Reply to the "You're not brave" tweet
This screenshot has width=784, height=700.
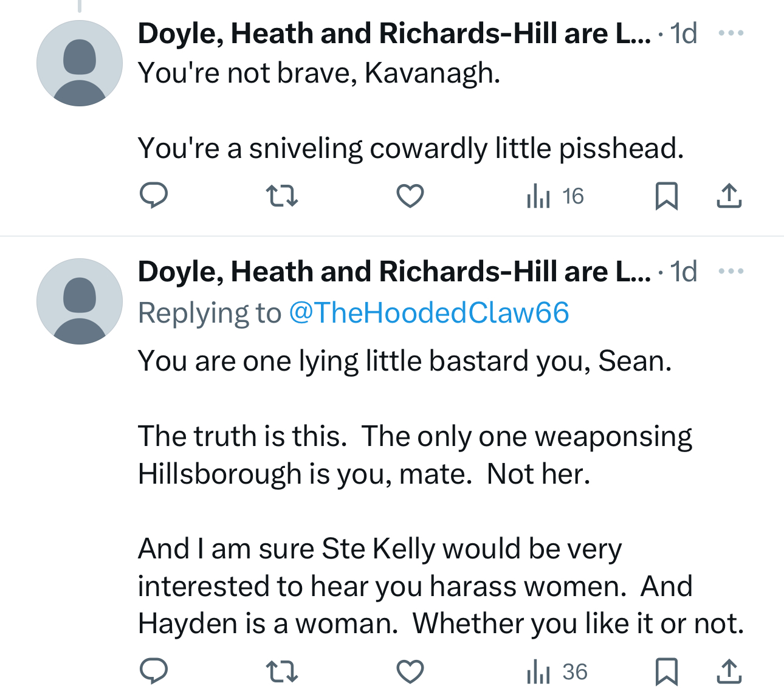coord(154,196)
